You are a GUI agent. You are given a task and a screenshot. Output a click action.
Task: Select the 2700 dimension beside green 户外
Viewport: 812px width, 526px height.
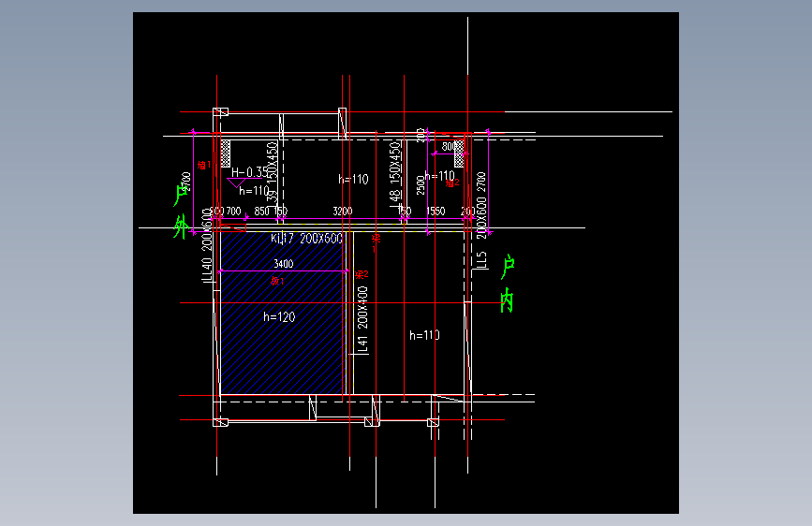pyautogui.click(x=186, y=182)
